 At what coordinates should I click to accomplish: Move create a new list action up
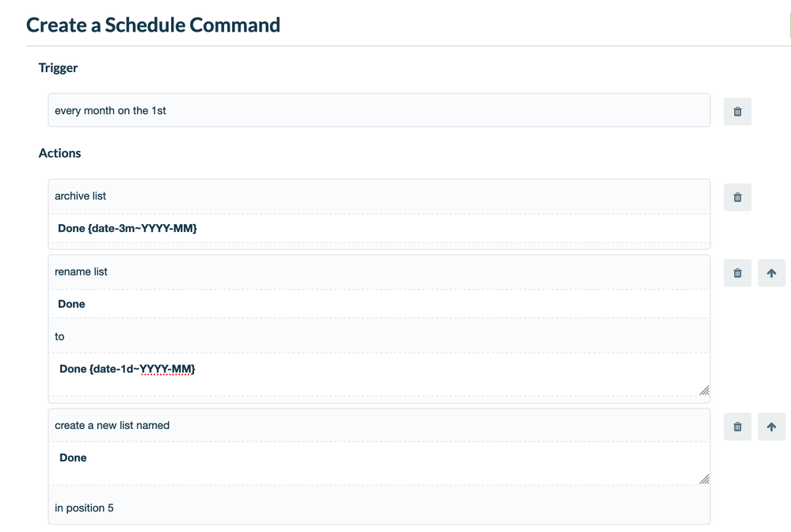(x=771, y=427)
